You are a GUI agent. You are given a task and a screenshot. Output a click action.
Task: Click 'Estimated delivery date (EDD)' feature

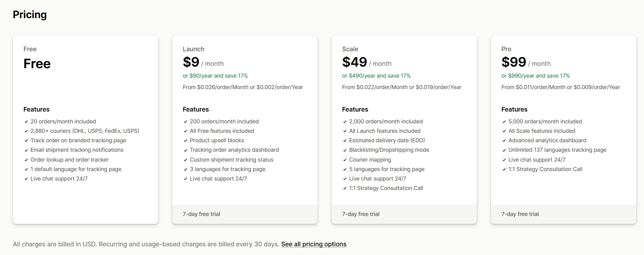point(387,140)
